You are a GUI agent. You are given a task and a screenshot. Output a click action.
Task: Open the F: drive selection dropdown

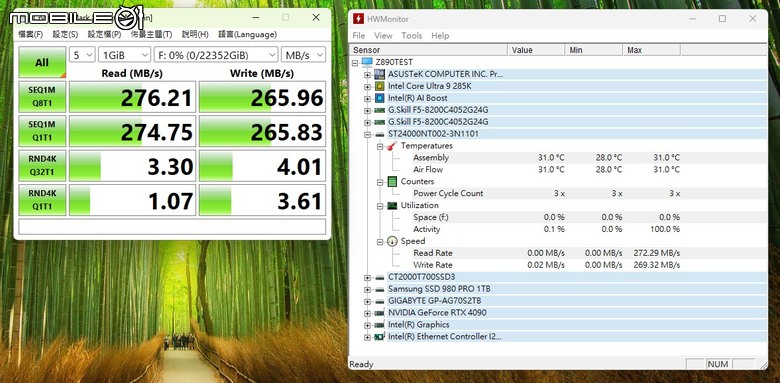coord(216,55)
